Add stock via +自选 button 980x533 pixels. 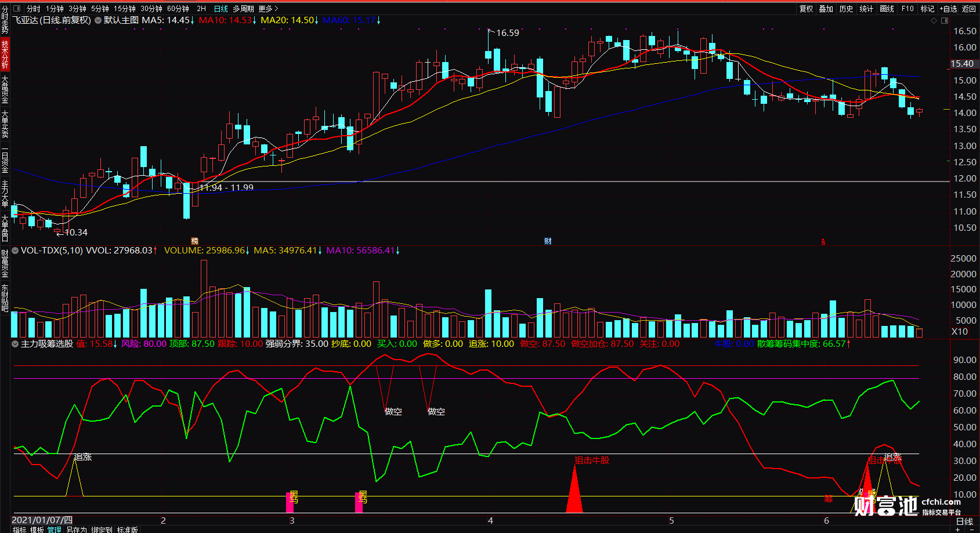(x=949, y=9)
